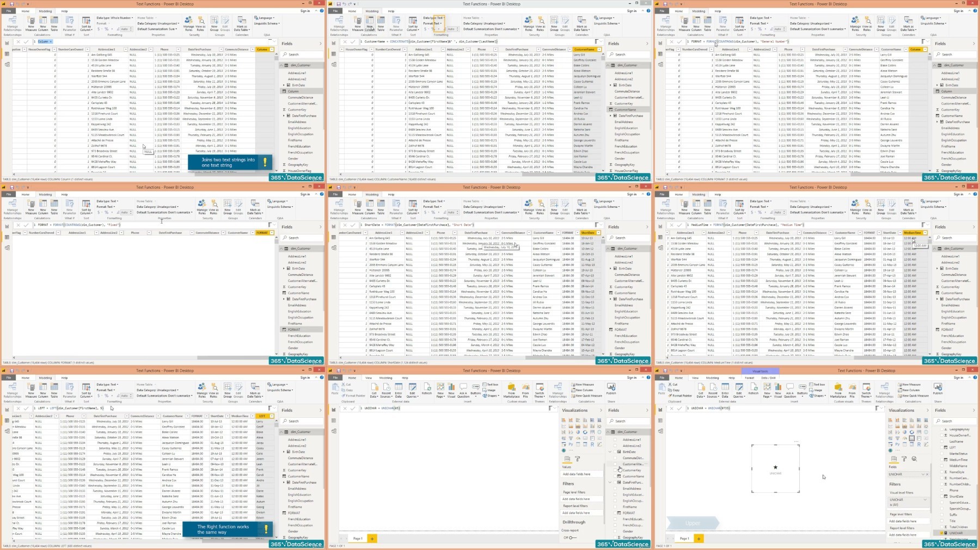
Task: Check Phone field in bottom-right window
Action: 941,490
